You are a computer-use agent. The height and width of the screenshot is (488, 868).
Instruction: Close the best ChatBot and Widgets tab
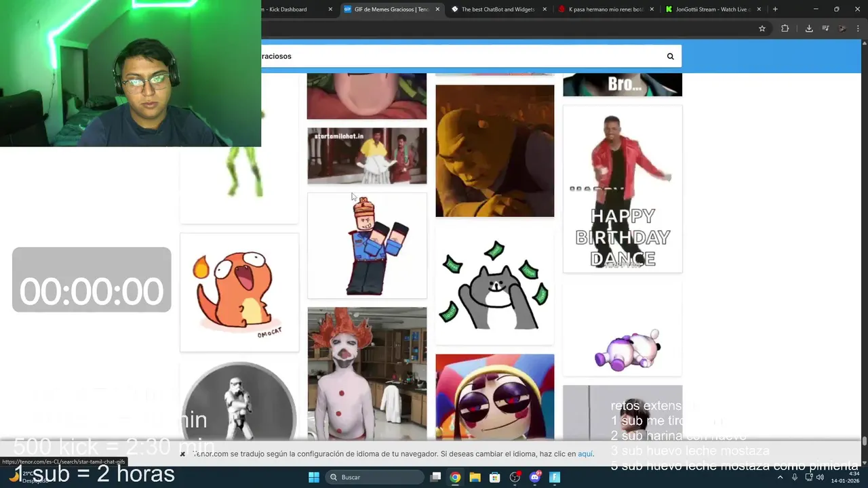pos(545,9)
